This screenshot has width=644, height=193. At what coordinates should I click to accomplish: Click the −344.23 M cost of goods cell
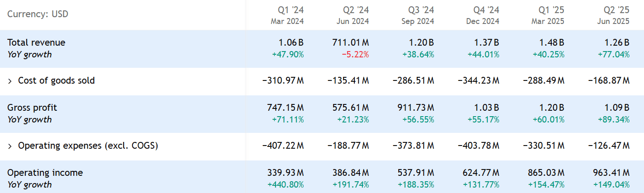tap(478, 81)
